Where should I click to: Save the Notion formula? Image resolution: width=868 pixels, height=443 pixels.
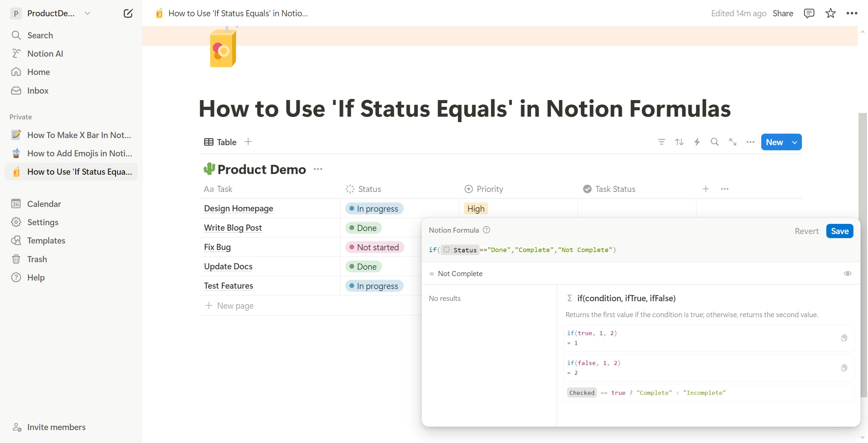point(840,231)
